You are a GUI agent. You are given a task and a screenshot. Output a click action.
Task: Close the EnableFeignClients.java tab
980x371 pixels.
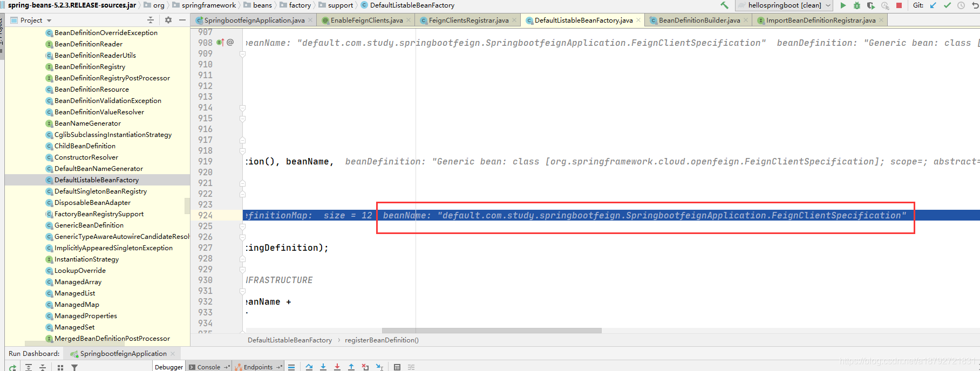pyautogui.click(x=409, y=20)
